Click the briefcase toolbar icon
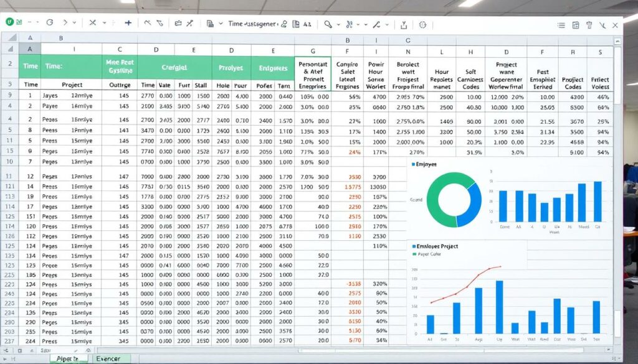 [x=178, y=24]
